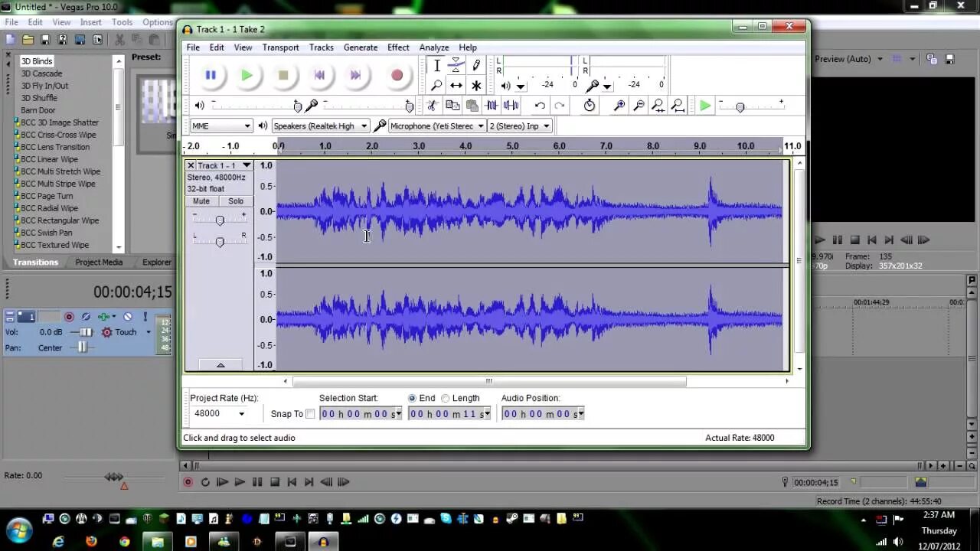This screenshot has width=980, height=551.
Task: Click the Fit Project zoom icon
Action: coord(678,106)
